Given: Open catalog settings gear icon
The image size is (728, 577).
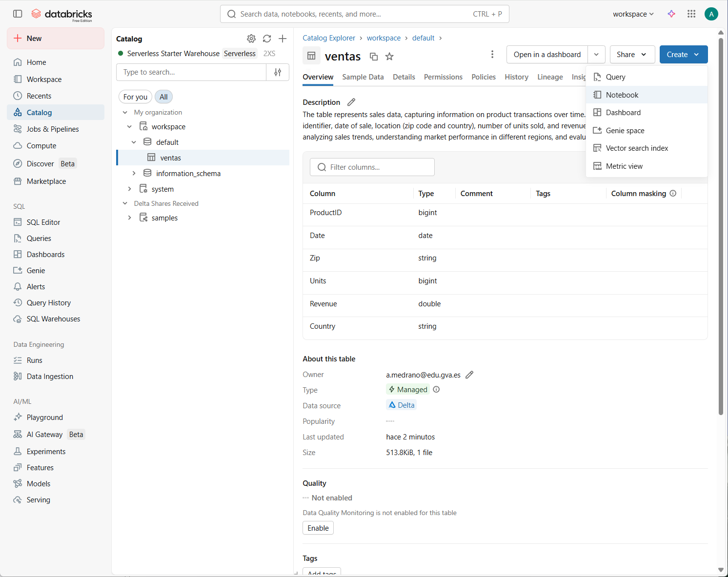Looking at the screenshot, I should point(251,39).
